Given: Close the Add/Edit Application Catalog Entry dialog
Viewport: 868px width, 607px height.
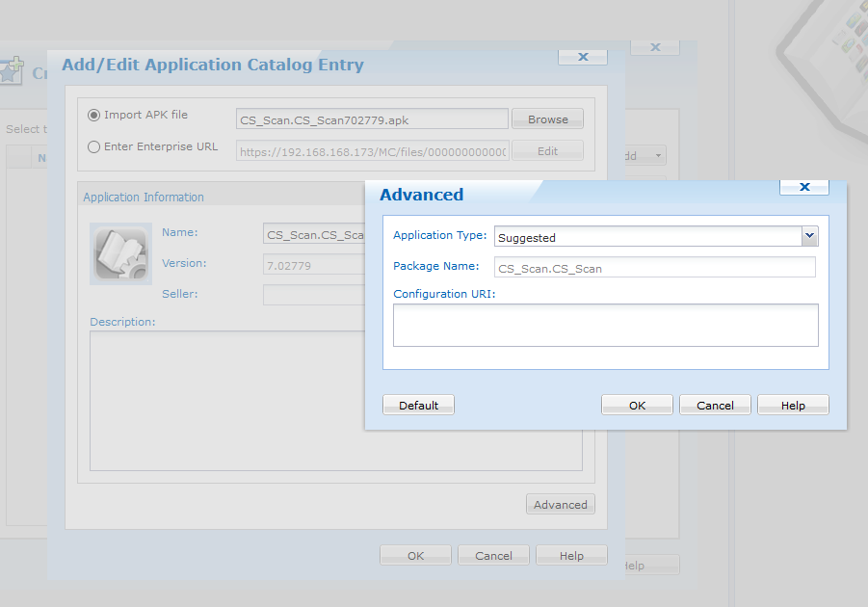Looking at the screenshot, I should tap(583, 57).
